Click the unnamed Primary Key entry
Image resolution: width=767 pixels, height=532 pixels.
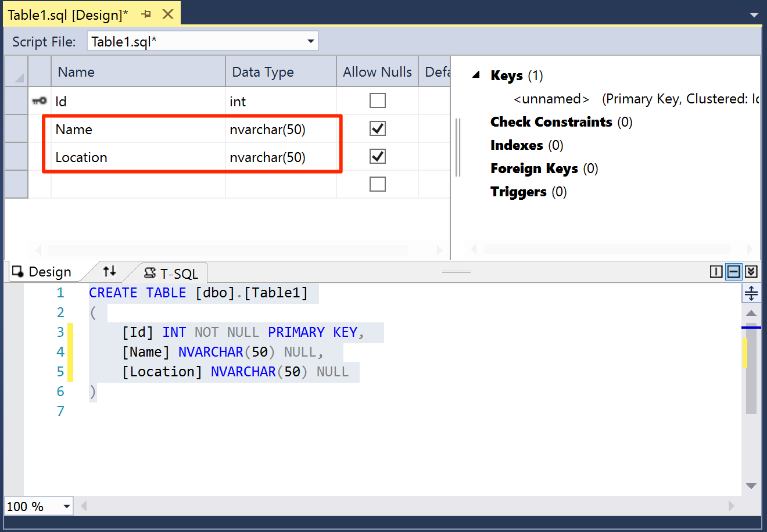coord(551,99)
